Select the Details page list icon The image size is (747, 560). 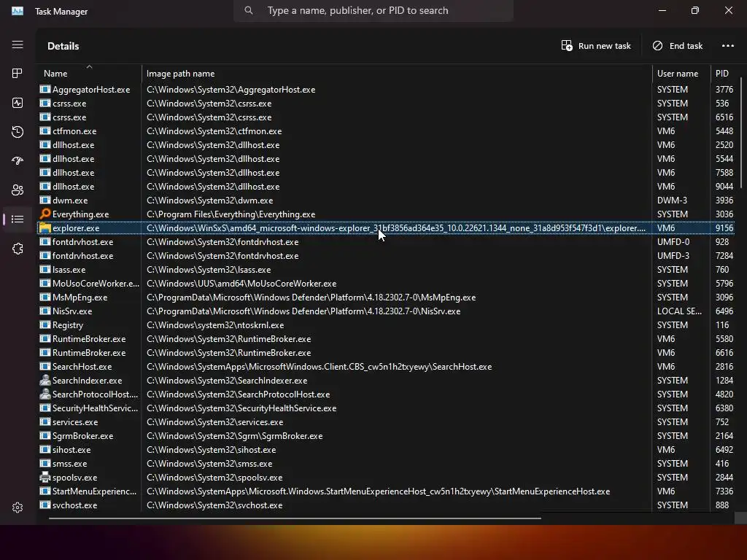18,219
